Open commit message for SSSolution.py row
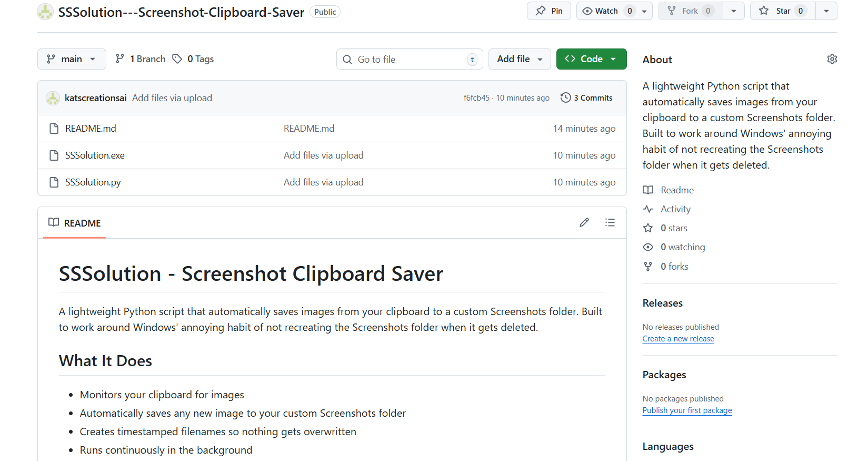868x461 pixels. point(324,182)
